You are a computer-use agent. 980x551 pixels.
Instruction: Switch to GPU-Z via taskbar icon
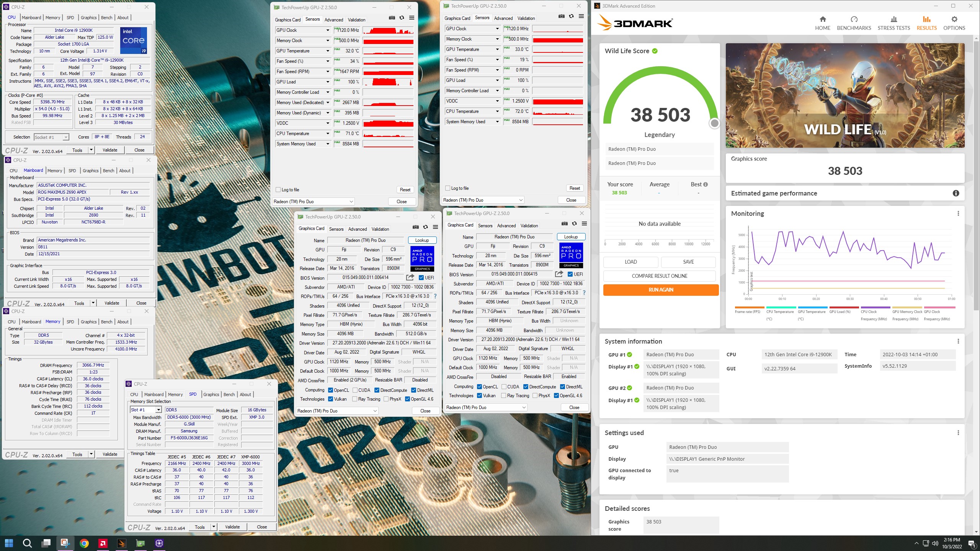coord(140,543)
